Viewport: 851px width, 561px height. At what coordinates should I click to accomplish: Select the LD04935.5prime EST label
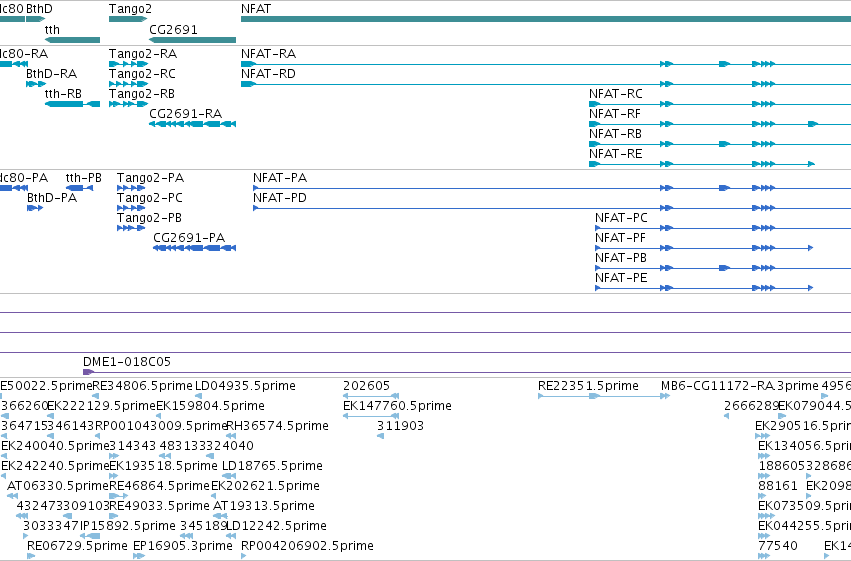tap(245, 386)
